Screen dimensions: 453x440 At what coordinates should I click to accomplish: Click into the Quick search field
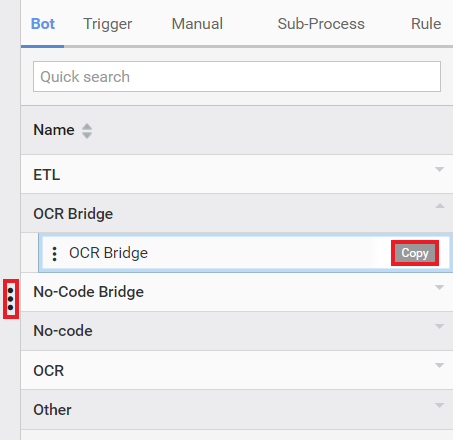[237, 76]
